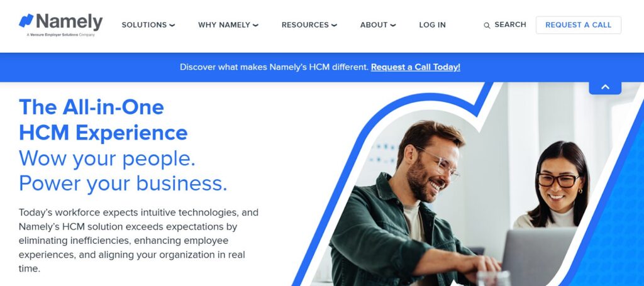This screenshot has height=286, width=644.
Task: Open the Resources menu
Action: coord(309,25)
